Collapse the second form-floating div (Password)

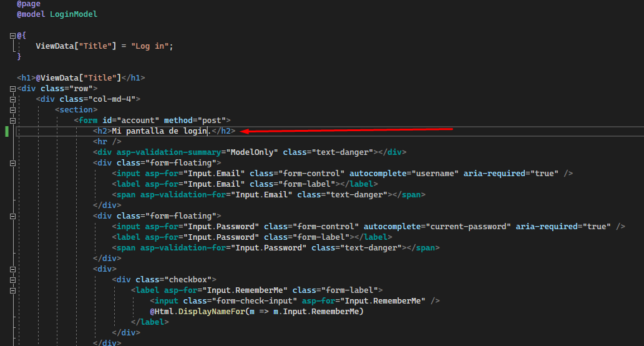(12, 216)
